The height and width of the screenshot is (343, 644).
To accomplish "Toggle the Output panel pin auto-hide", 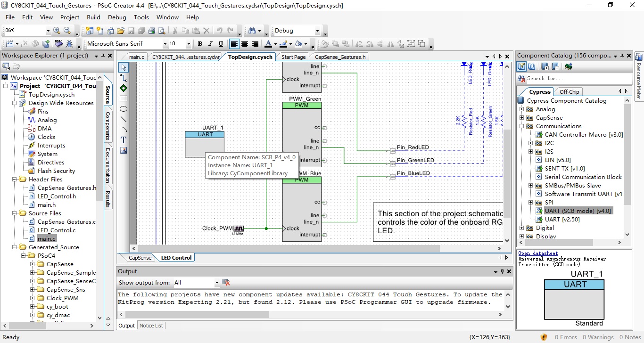I will pos(502,272).
